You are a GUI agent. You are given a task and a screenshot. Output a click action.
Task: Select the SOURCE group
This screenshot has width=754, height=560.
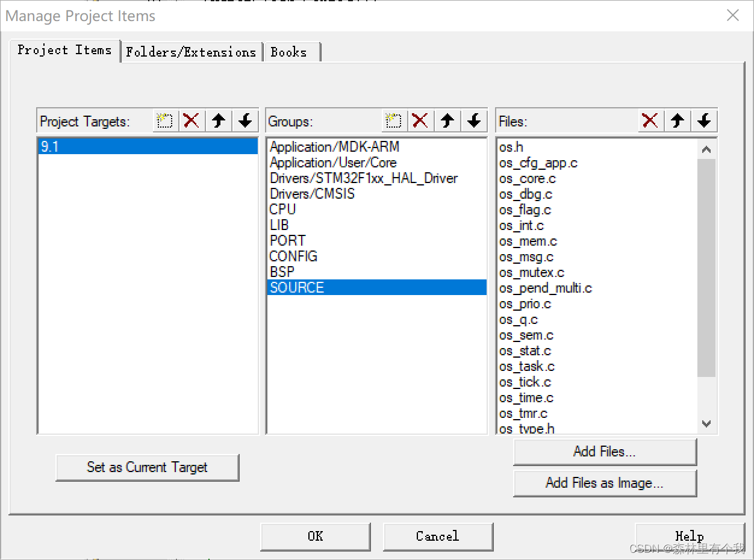pos(376,288)
